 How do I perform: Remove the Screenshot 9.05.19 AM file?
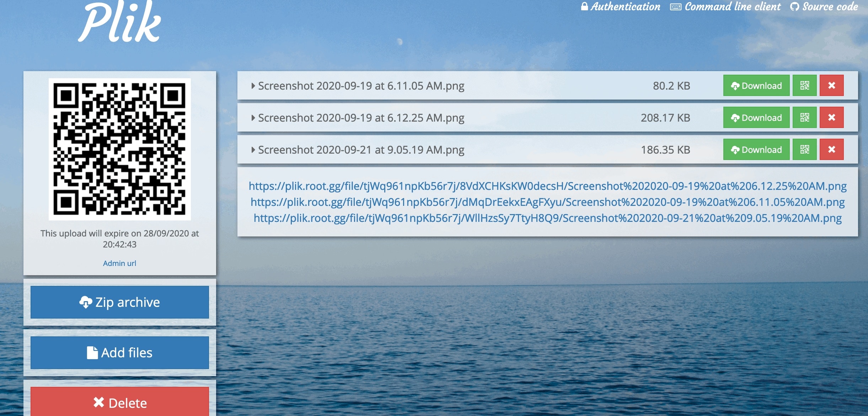[x=831, y=149]
